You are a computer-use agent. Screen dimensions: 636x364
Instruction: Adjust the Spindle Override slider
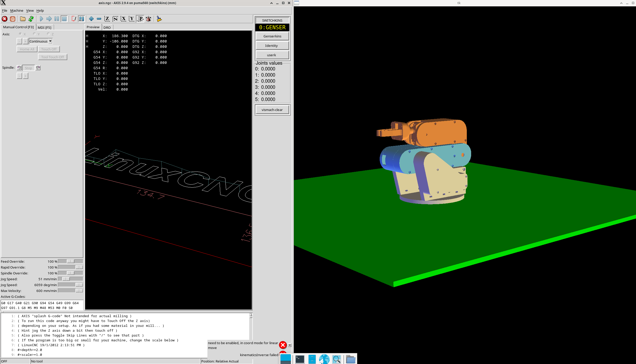tap(71, 273)
